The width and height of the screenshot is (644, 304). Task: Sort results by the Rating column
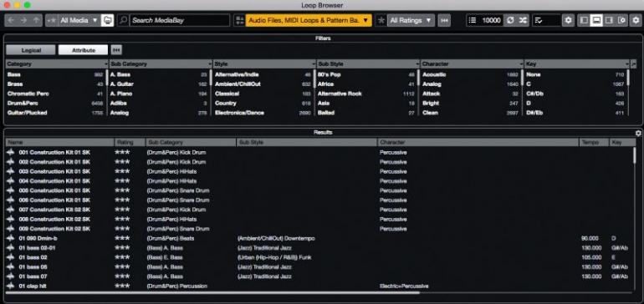pos(130,142)
